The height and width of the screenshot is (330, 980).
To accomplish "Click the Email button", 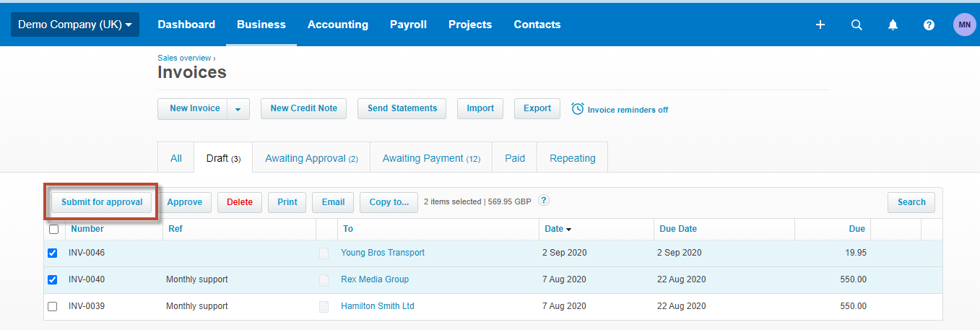I will coord(333,202).
